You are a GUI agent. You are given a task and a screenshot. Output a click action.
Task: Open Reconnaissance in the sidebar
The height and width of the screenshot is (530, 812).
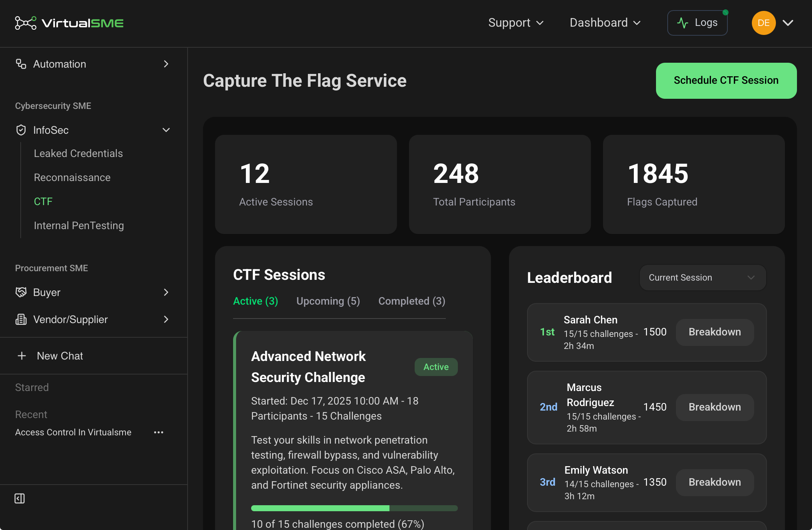pos(72,177)
